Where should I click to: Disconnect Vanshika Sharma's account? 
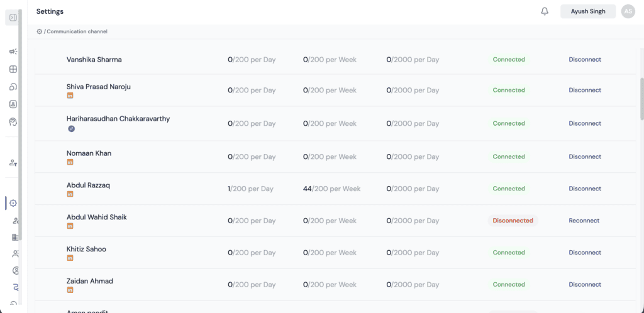pos(585,60)
